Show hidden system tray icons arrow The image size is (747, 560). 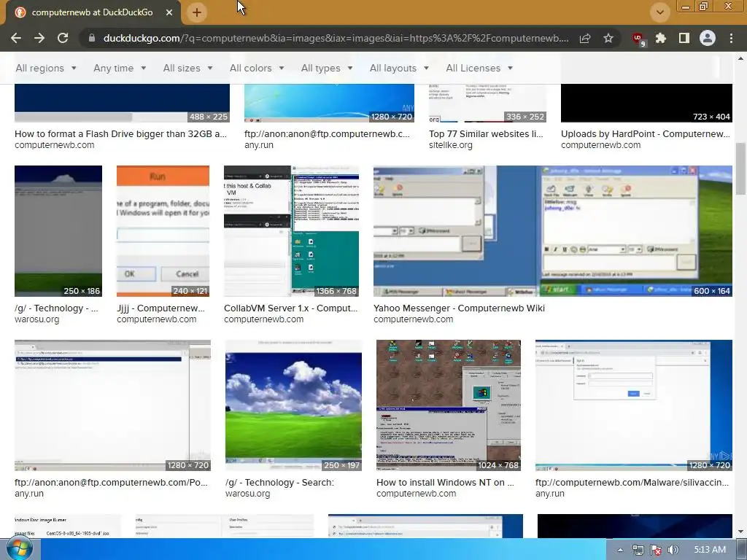click(x=620, y=550)
